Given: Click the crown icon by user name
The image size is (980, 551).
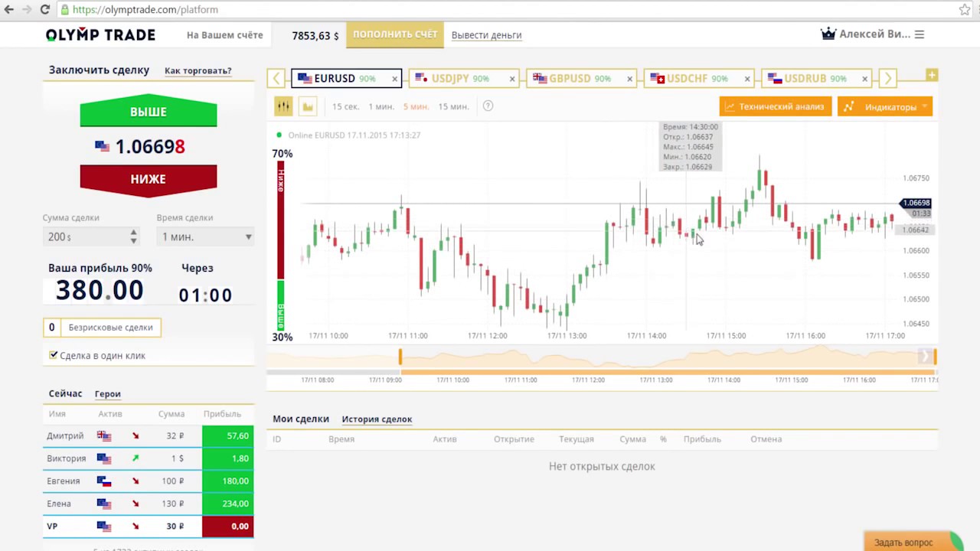Looking at the screenshot, I should pos(828,34).
